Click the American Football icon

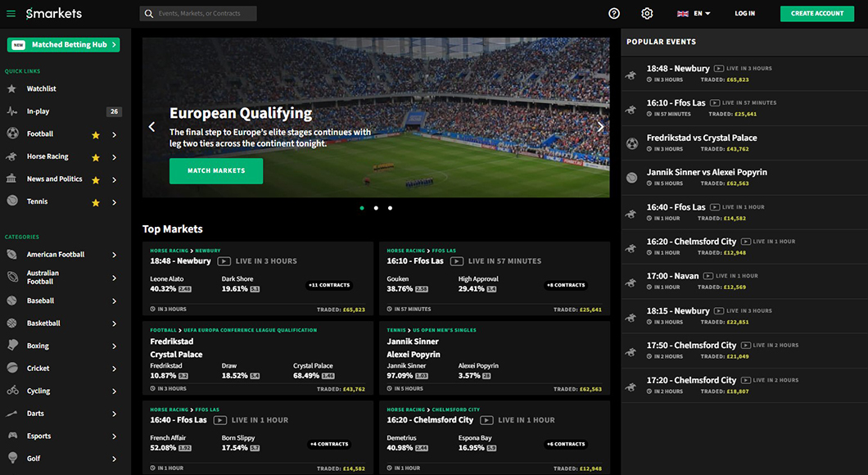point(11,254)
